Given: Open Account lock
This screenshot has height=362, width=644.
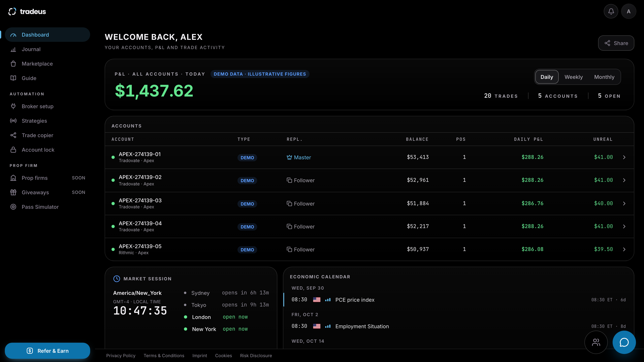Looking at the screenshot, I should point(47,150).
